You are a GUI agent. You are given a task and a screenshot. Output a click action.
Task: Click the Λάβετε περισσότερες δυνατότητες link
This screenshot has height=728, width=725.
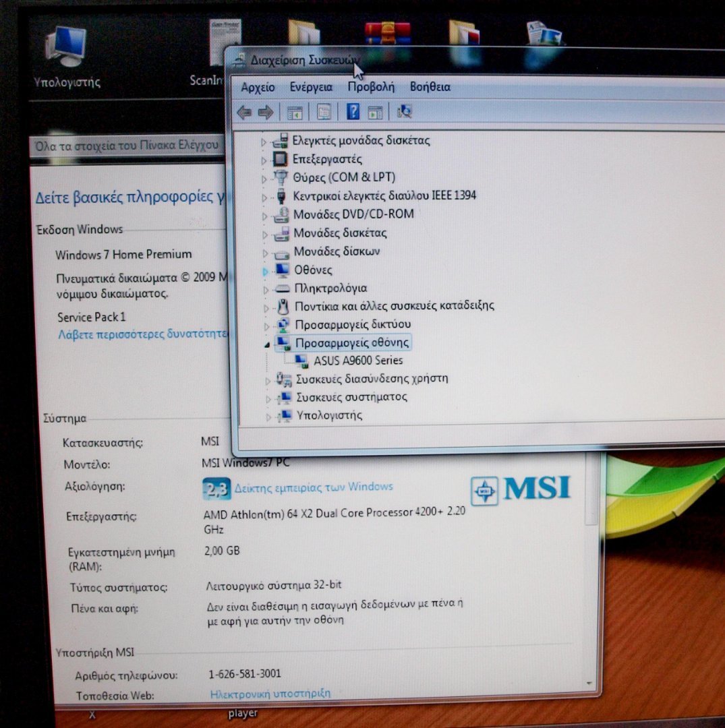pyautogui.click(x=142, y=334)
